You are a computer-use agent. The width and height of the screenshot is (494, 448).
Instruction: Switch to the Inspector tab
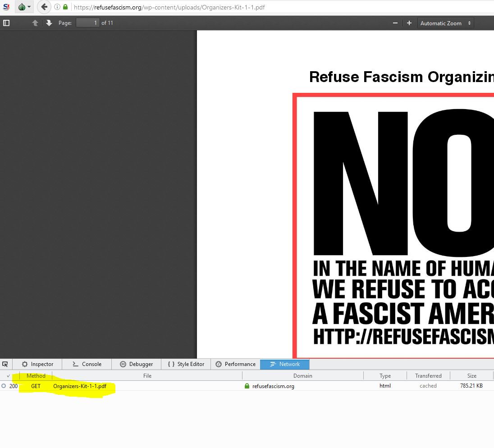click(37, 364)
